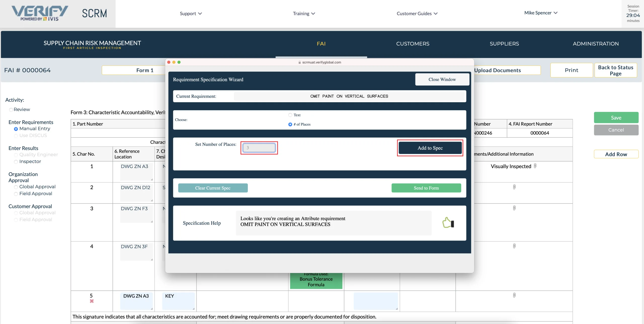This screenshot has width=644, height=324.
Task: Click the paperclip icon in row 5
Action: 514,295
